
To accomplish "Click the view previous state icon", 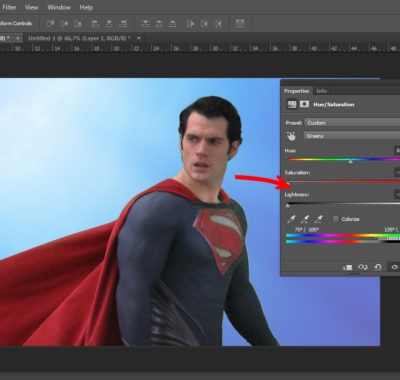I will (x=363, y=267).
